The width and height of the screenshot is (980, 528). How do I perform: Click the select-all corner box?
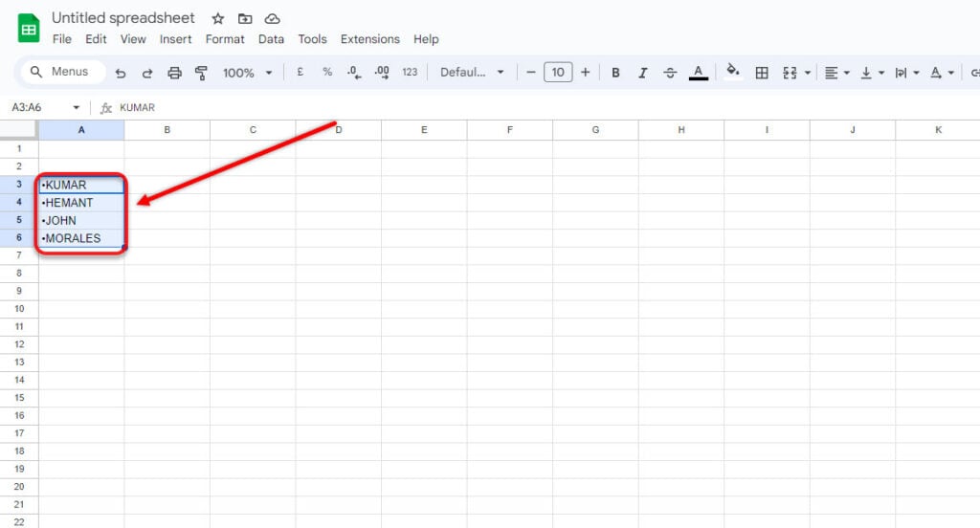tap(19, 130)
